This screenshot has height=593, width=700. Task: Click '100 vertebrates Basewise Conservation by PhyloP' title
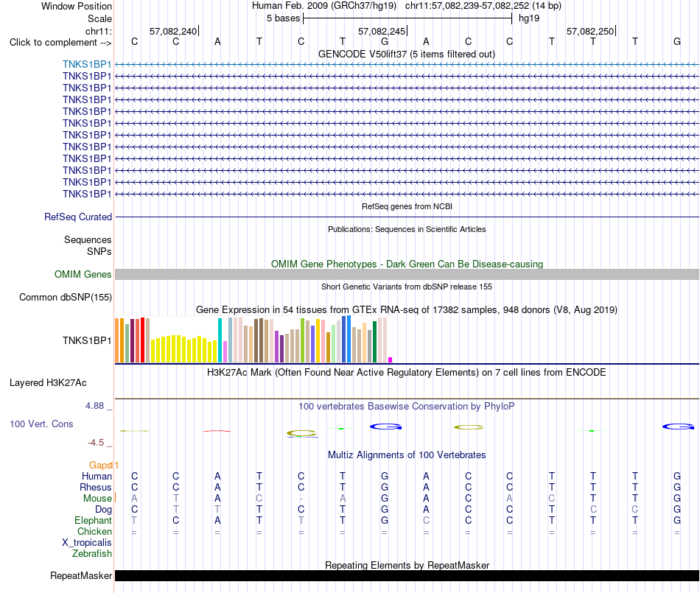pyautogui.click(x=406, y=406)
